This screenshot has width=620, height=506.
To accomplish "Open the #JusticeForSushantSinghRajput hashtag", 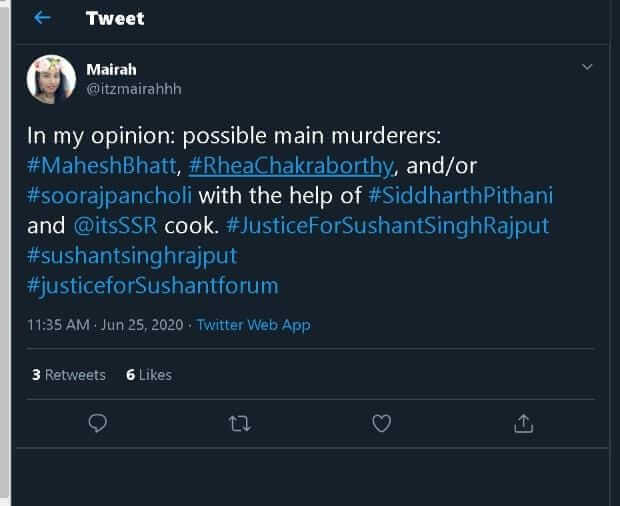I will [x=387, y=226].
